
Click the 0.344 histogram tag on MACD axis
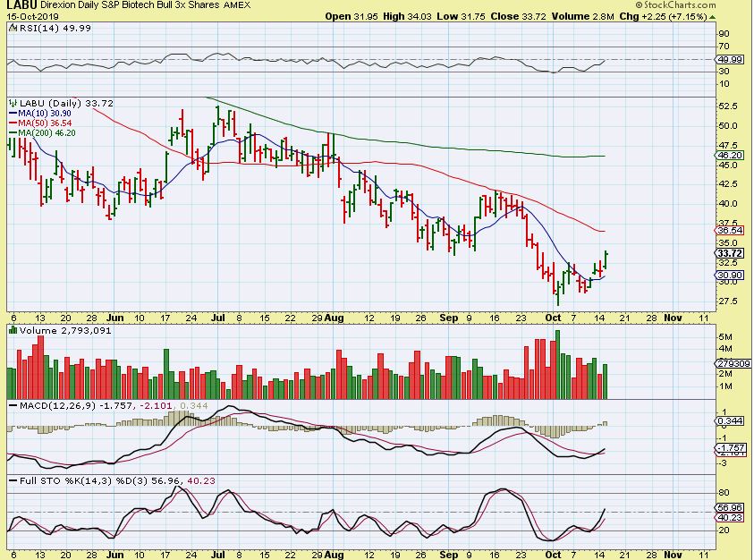[x=730, y=421]
